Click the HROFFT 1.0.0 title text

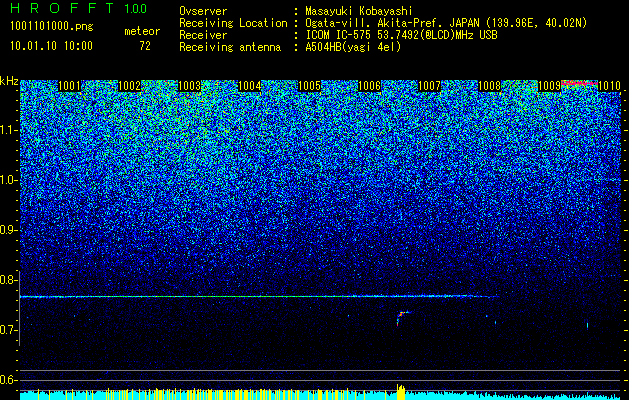click(x=78, y=8)
